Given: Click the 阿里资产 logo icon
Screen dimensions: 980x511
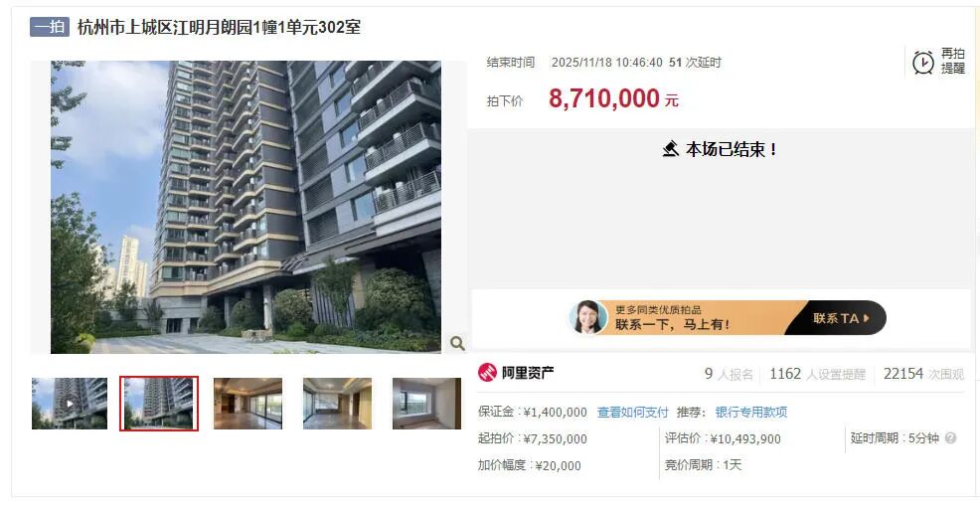Looking at the screenshot, I should tap(487, 373).
